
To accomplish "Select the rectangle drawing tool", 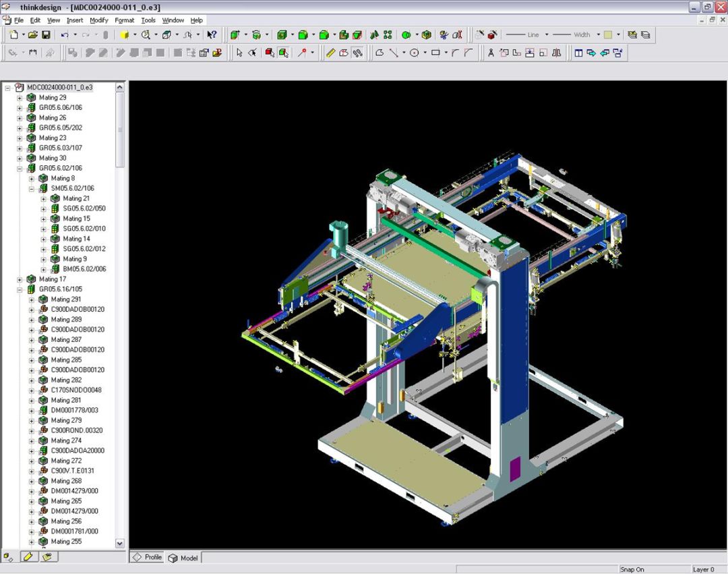I will [x=435, y=53].
